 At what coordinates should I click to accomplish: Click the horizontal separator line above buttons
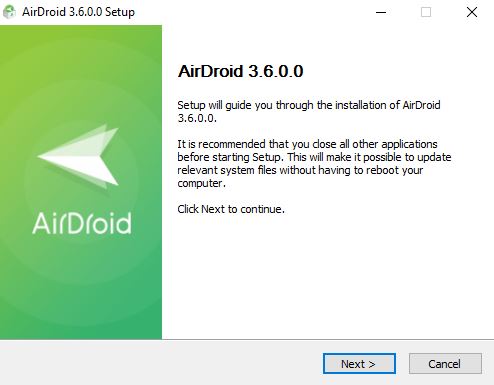[x=247, y=340]
